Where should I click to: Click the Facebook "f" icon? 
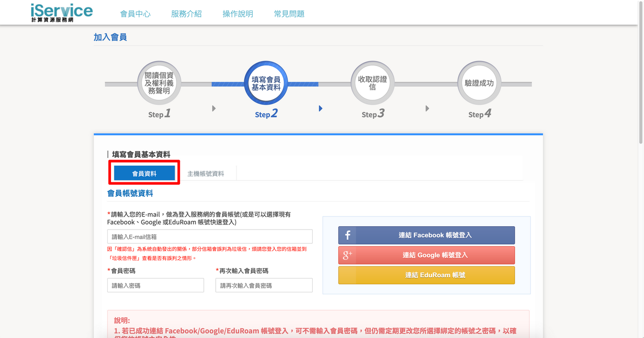coord(347,235)
